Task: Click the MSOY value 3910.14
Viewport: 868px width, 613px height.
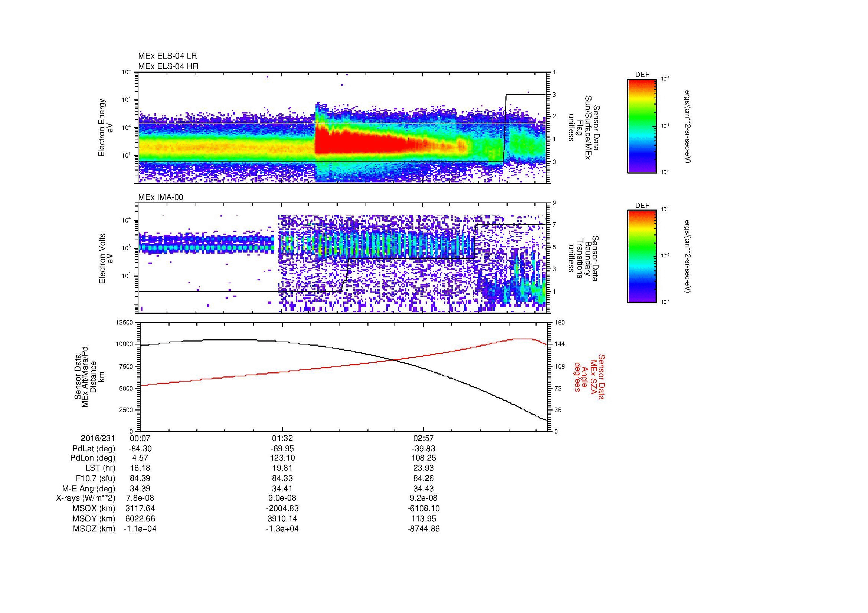Action: point(282,519)
